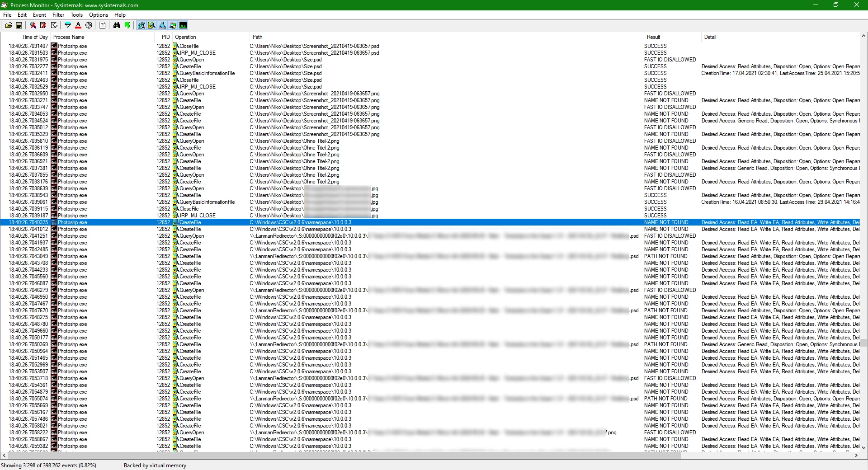
Task: Open the Event menu
Action: pyautogui.click(x=39, y=15)
